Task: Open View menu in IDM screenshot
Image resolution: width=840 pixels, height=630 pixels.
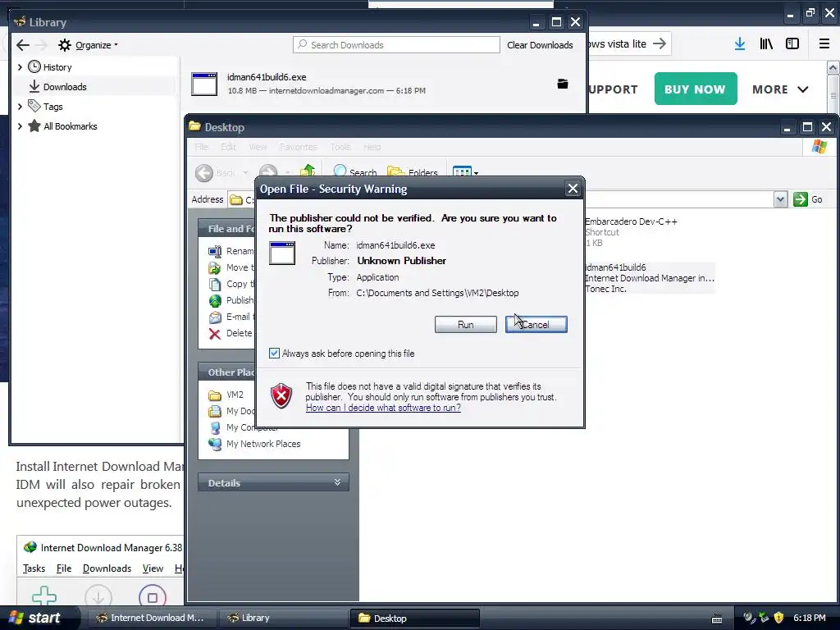Action: point(153,568)
